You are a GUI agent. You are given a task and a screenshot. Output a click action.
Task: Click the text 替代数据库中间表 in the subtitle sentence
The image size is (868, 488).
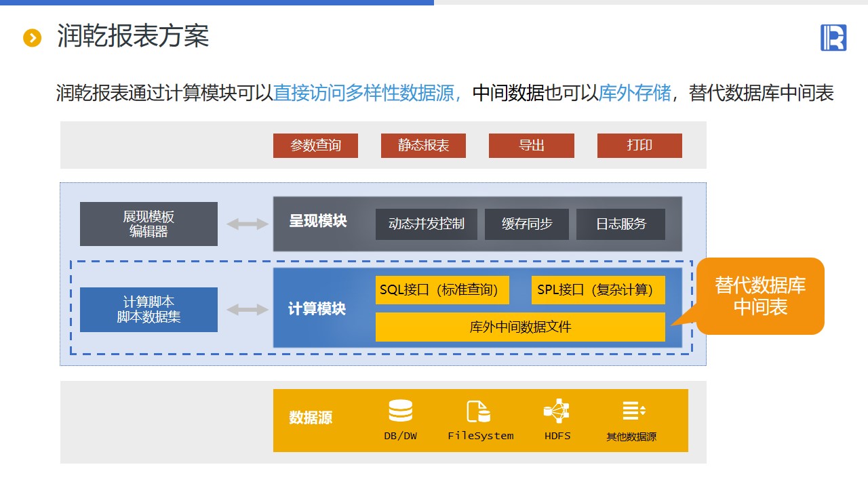coord(762,93)
